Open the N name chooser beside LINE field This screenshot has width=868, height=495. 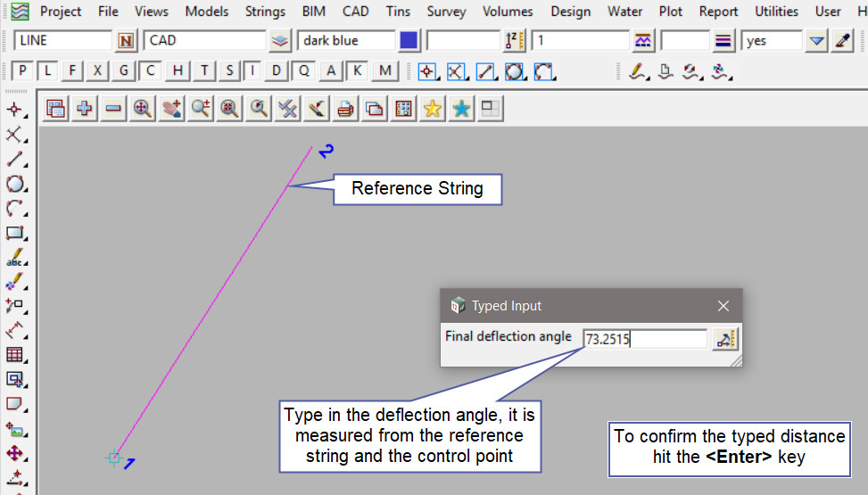126,41
